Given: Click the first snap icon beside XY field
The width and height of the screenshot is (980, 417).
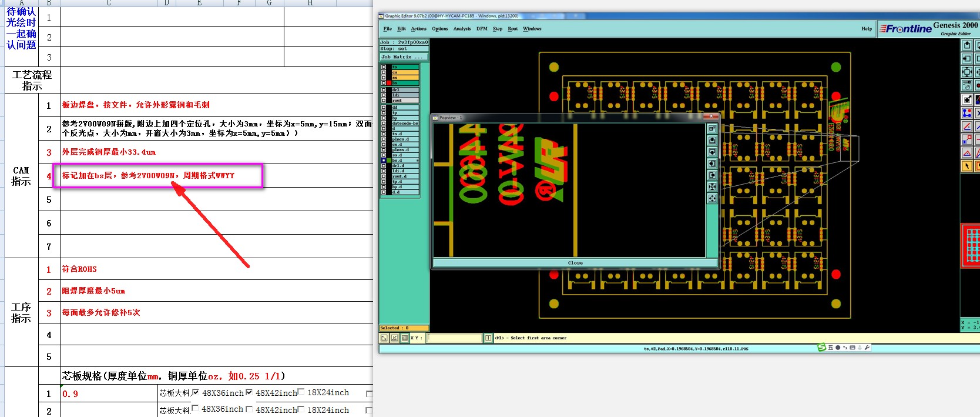Looking at the screenshot, I should pyautogui.click(x=384, y=338).
